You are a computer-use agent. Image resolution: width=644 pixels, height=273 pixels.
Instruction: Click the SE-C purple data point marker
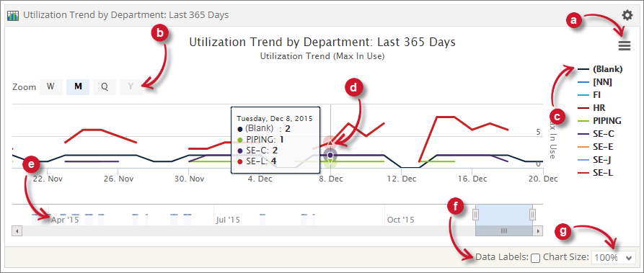(330, 155)
